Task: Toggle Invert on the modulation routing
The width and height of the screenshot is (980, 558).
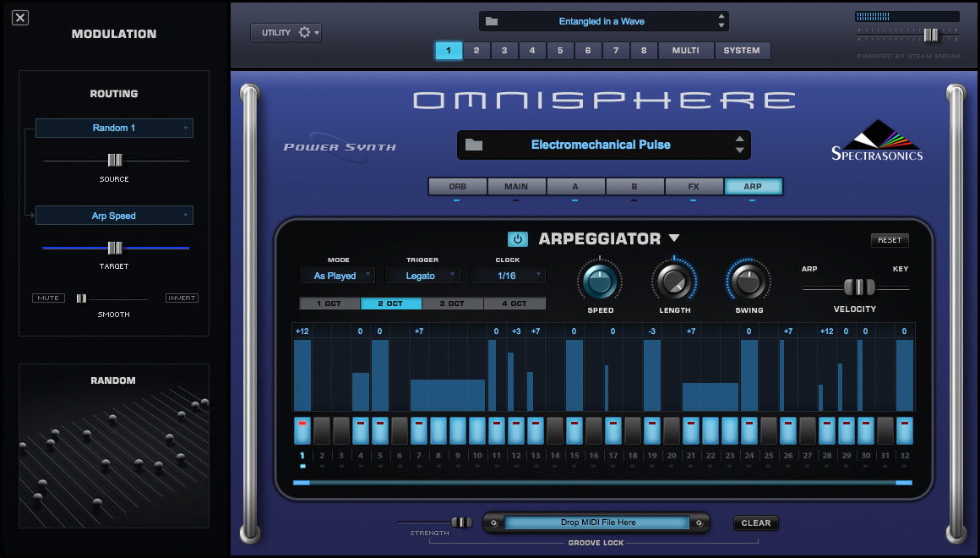Action: (182, 298)
